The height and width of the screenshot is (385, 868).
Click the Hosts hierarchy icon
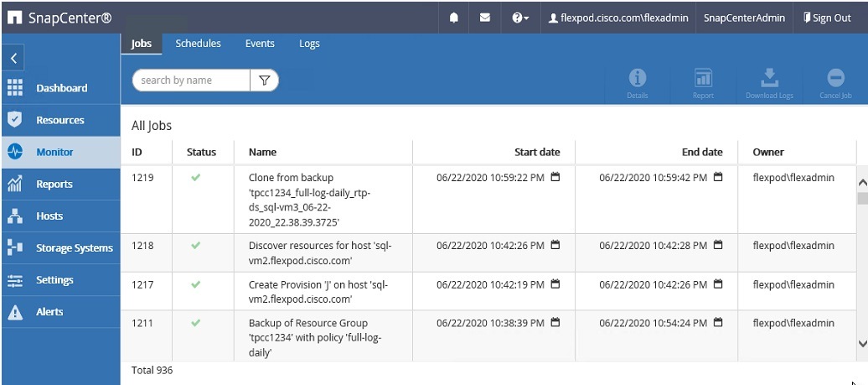(x=15, y=216)
